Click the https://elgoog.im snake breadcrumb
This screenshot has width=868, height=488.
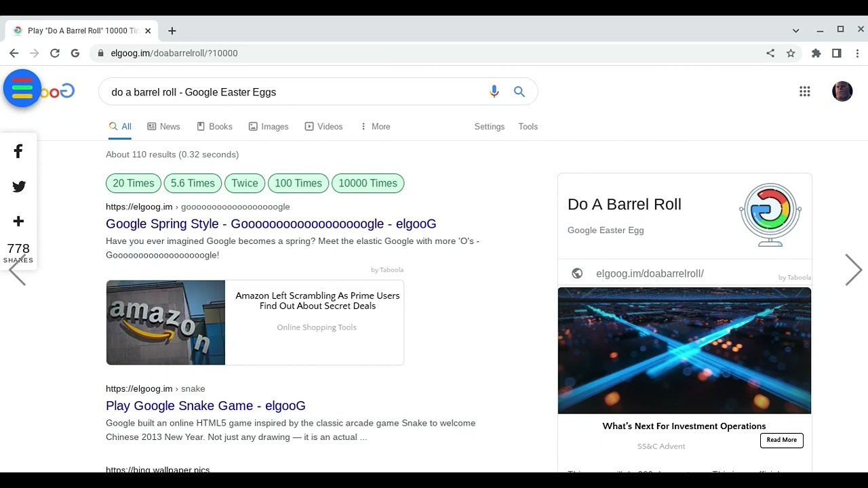tap(155, 389)
